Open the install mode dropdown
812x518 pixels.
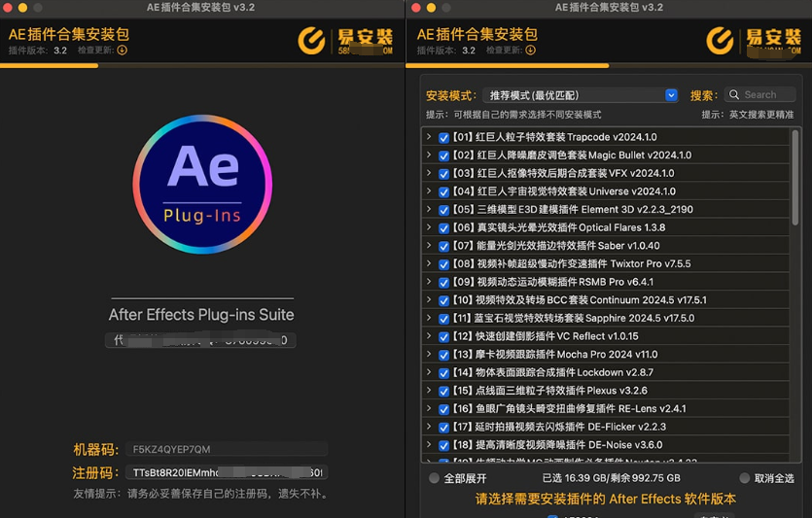(x=581, y=95)
